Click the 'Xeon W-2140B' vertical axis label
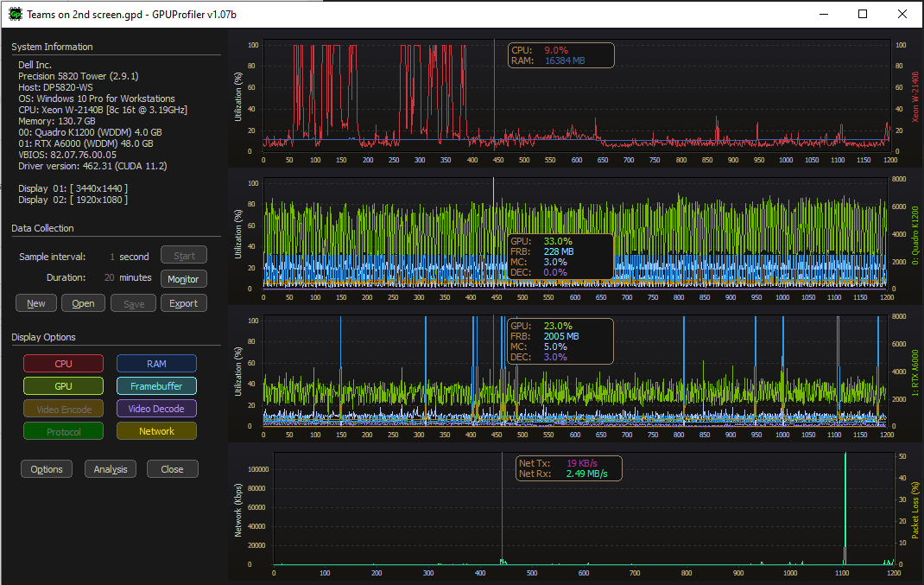The image size is (924, 585). [x=915, y=97]
